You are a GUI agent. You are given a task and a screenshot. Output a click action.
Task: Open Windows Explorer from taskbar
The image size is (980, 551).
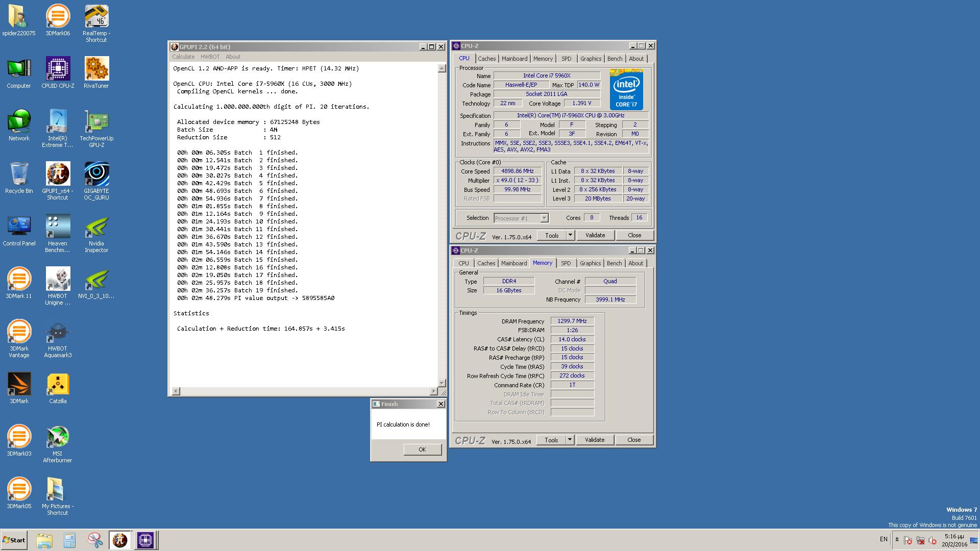point(44,540)
